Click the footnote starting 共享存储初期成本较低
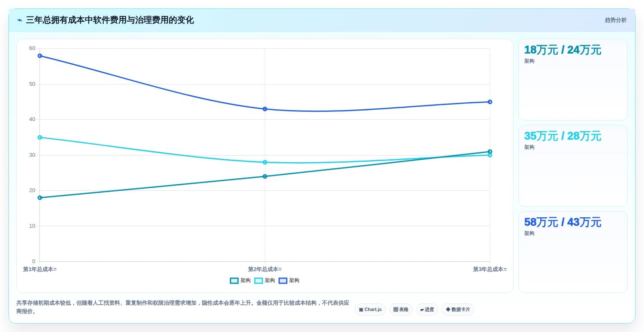Screen dimensions: 644x332 click(183, 307)
